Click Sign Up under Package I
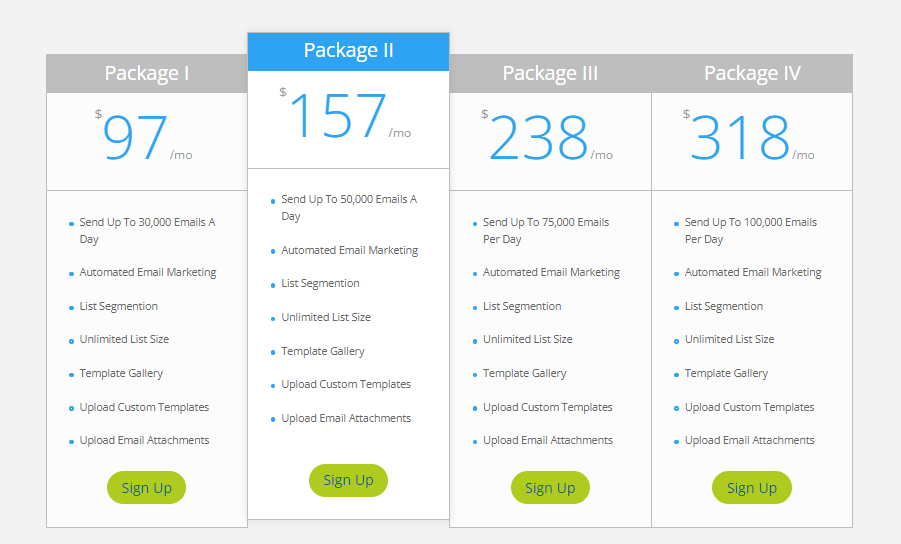901x544 pixels. [x=146, y=488]
